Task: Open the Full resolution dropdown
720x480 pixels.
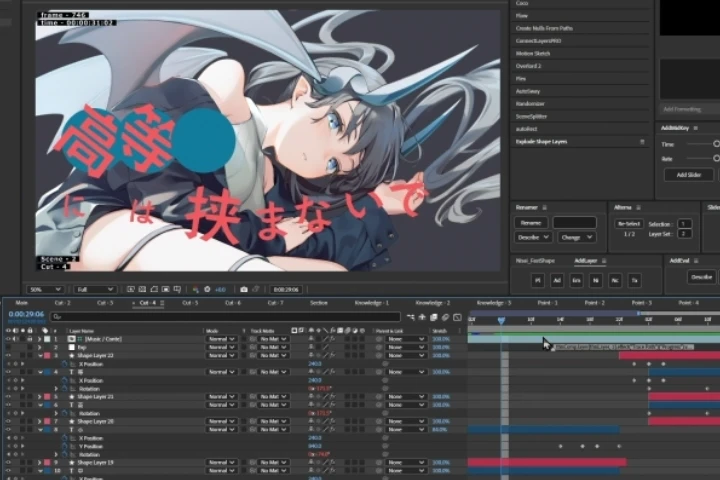Action: [95, 289]
